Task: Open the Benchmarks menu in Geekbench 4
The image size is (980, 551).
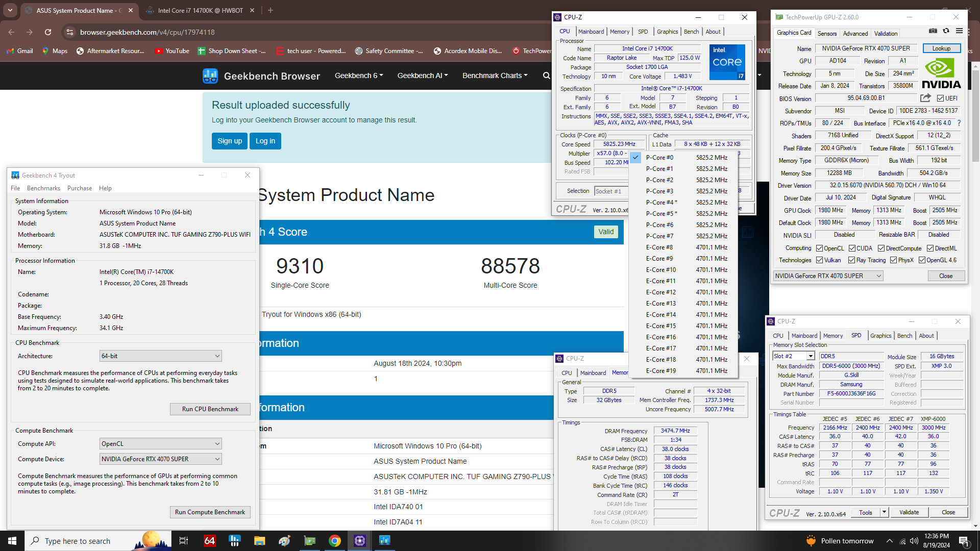Action: (x=43, y=188)
